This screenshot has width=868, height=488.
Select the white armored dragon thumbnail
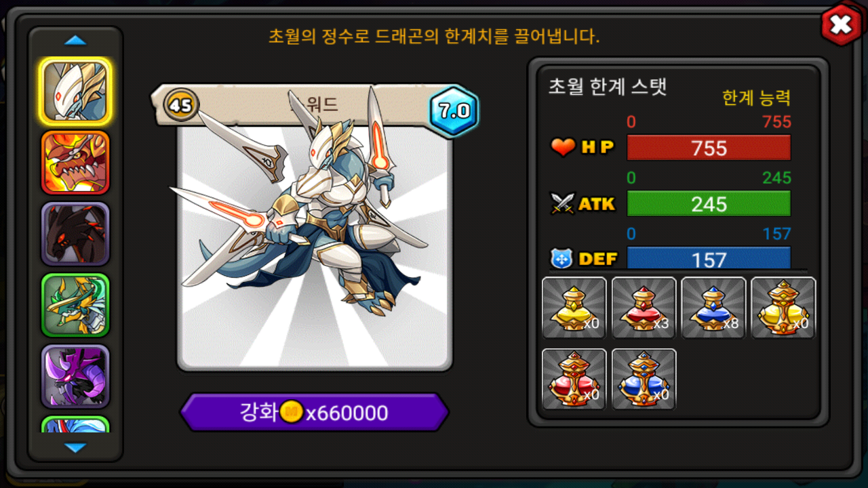(x=75, y=91)
